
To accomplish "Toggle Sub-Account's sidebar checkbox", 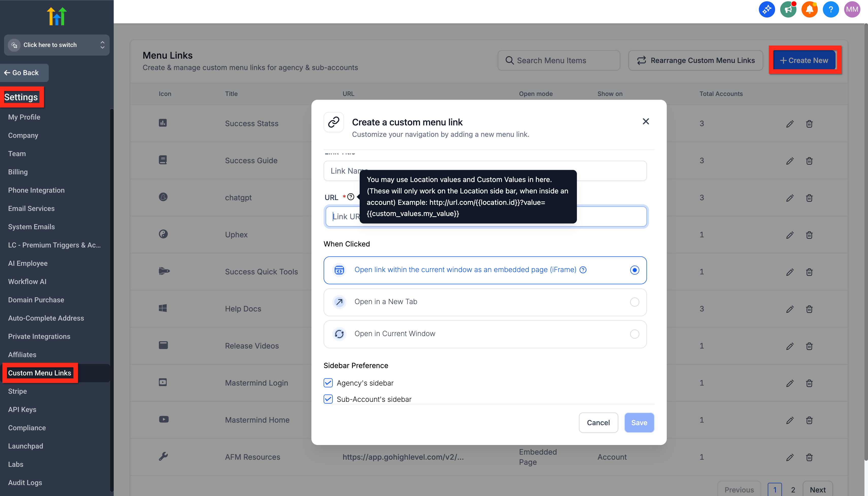I will [x=328, y=399].
